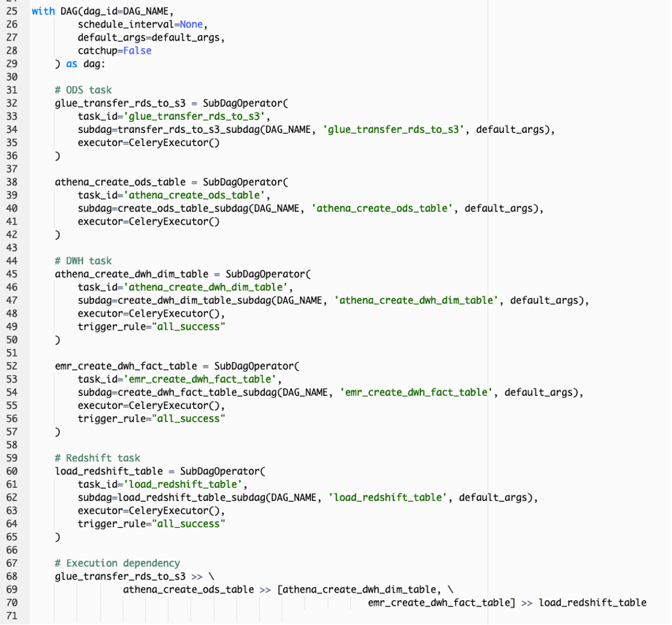Place cursor on the '# ODS task' comment

click(x=83, y=90)
